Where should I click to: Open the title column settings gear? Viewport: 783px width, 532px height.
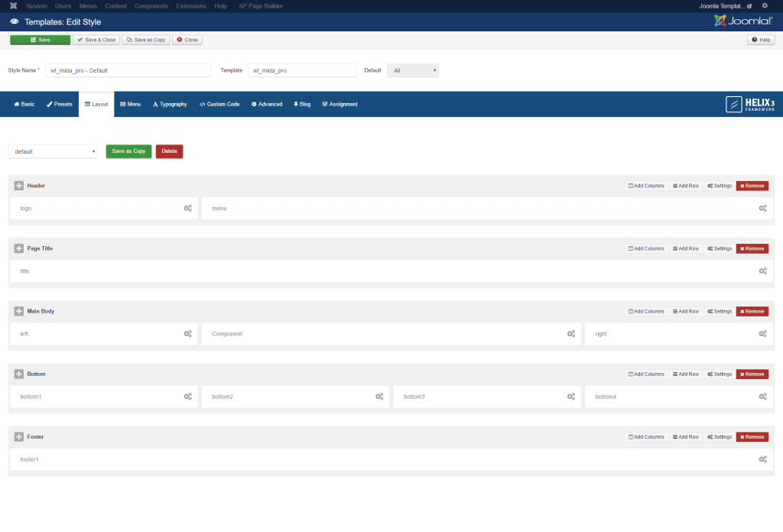coord(762,271)
